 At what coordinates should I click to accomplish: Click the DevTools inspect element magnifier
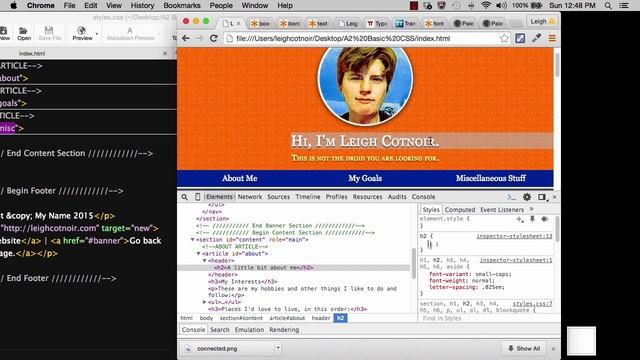point(184,197)
